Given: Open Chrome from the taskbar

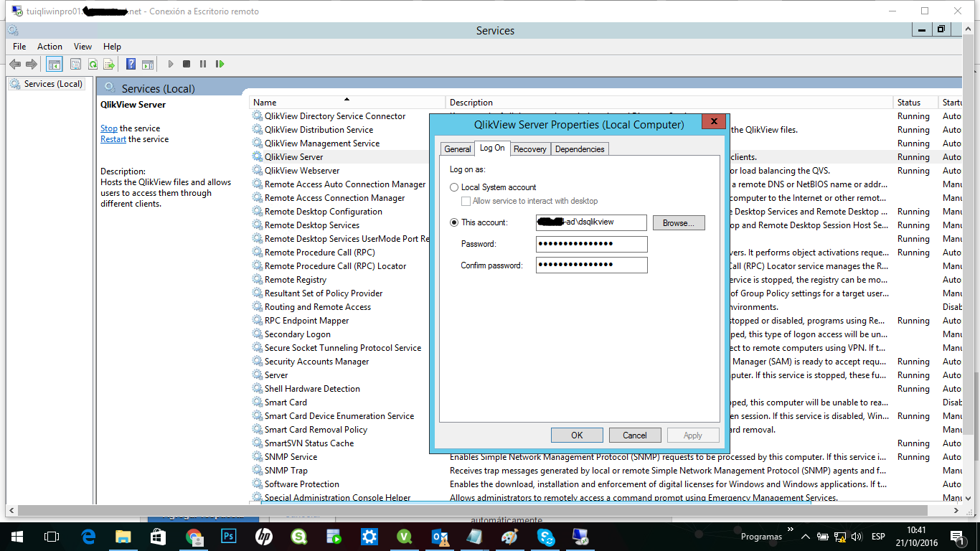Looking at the screenshot, I should point(194,537).
